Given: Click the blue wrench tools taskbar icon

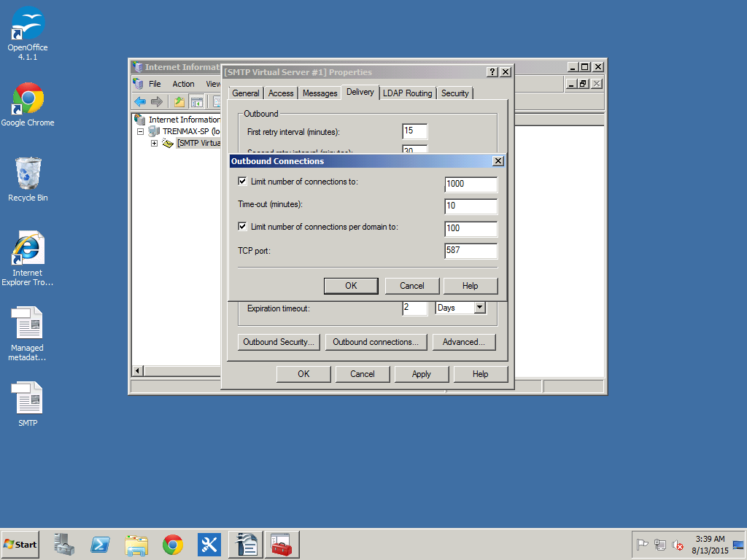Looking at the screenshot, I should tap(209, 544).
